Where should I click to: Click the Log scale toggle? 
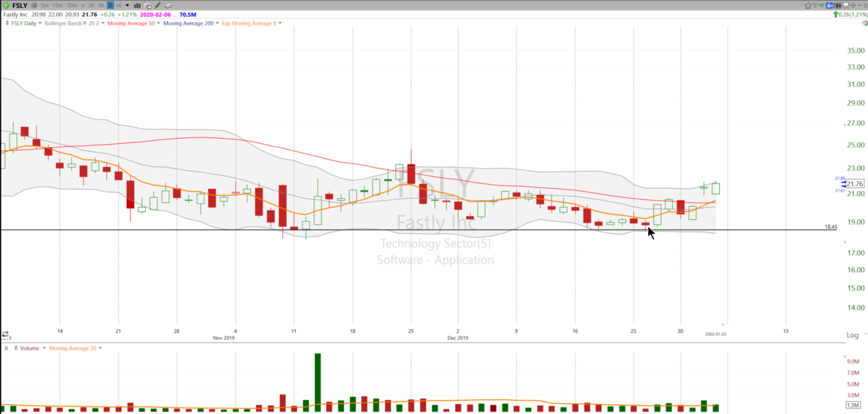pos(852,335)
